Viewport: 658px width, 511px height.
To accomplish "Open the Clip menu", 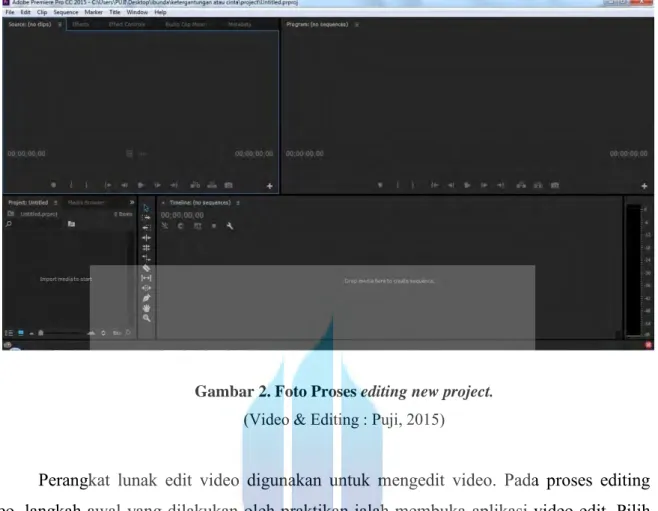I will 42,12.
